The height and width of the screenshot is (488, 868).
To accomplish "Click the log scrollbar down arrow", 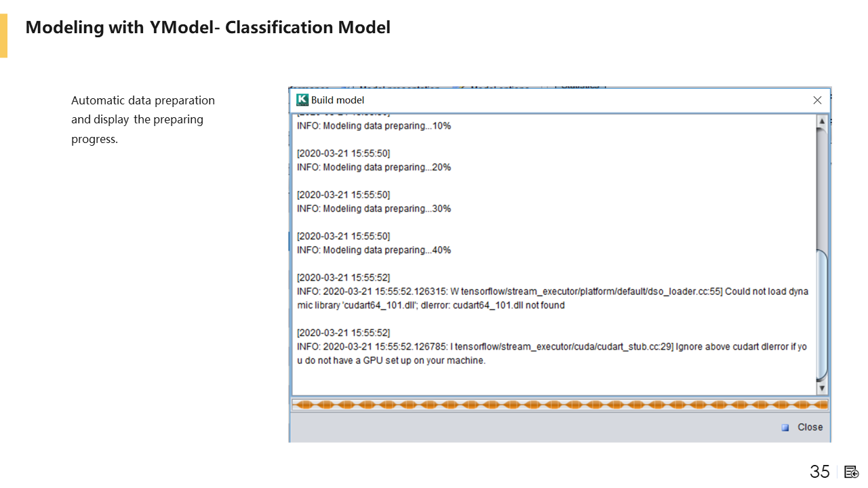I will [x=822, y=388].
